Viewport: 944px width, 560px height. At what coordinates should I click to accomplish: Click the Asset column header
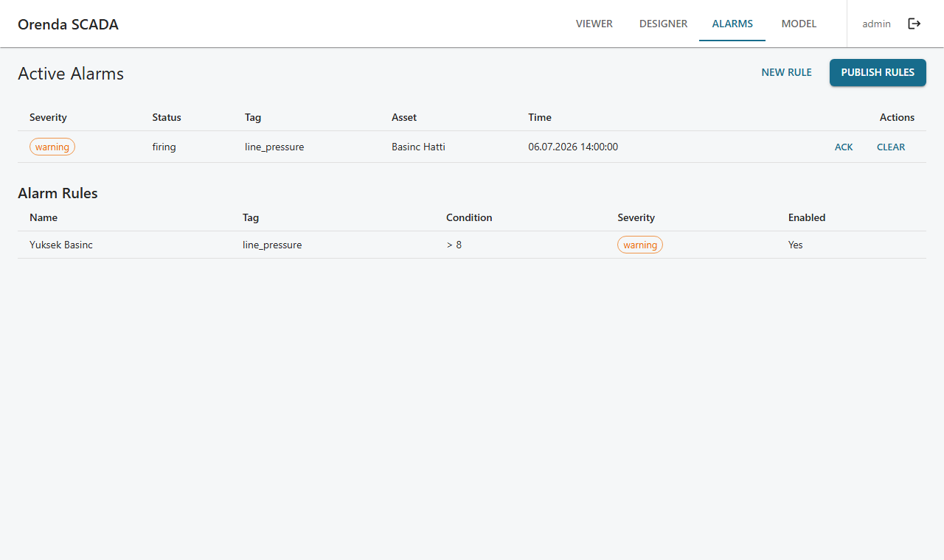(404, 117)
